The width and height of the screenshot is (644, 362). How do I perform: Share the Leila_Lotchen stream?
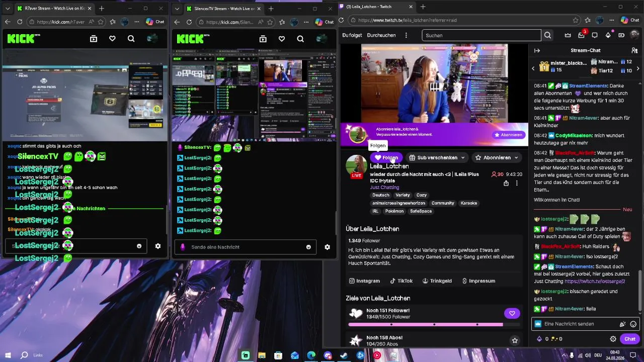pyautogui.click(x=506, y=183)
